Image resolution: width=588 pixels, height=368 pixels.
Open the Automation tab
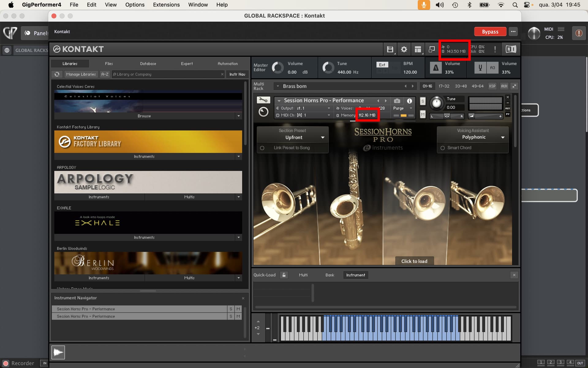228,64
